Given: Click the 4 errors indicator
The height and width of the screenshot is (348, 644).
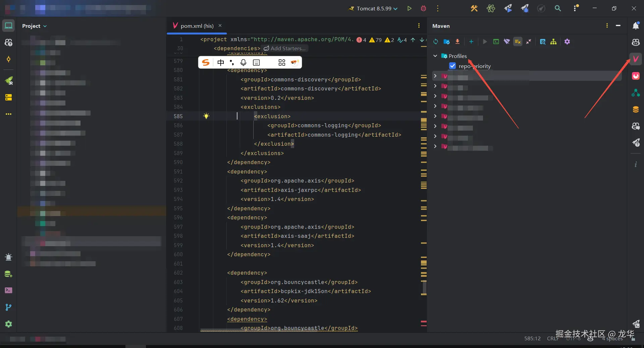Looking at the screenshot, I should [362, 40].
